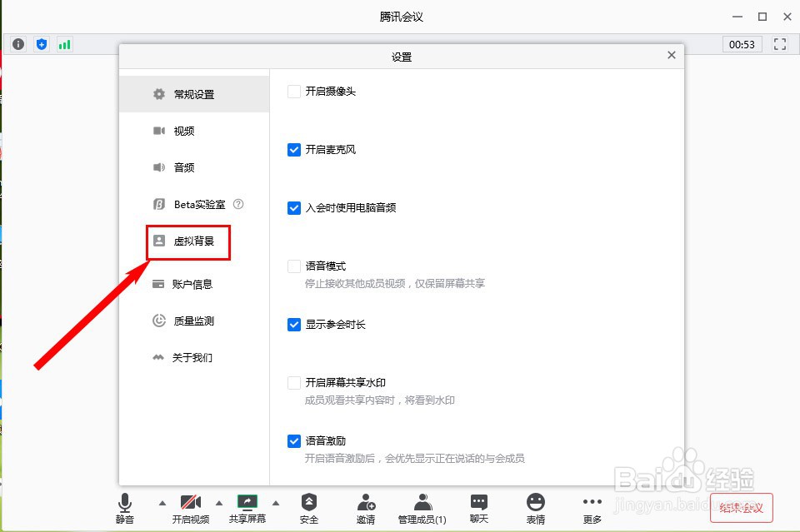Click gauge icon beside 质量监测

[x=159, y=321]
